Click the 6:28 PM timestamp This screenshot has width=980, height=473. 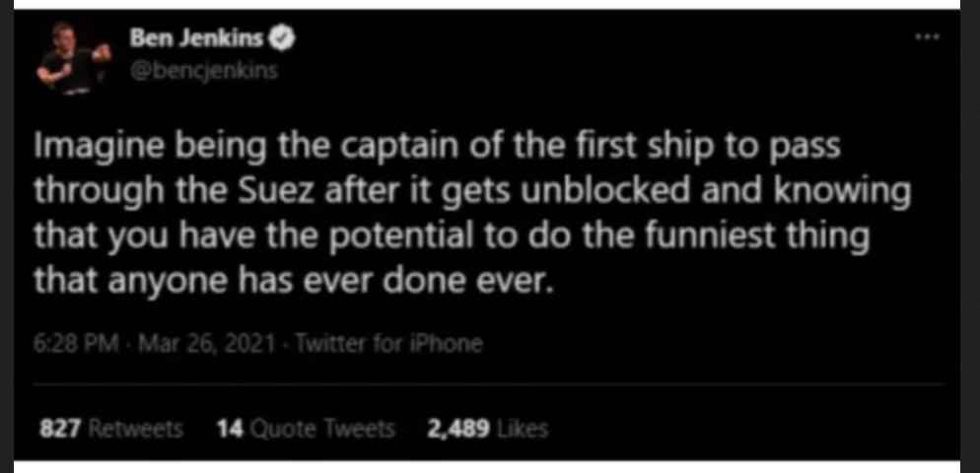tap(65, 344)
